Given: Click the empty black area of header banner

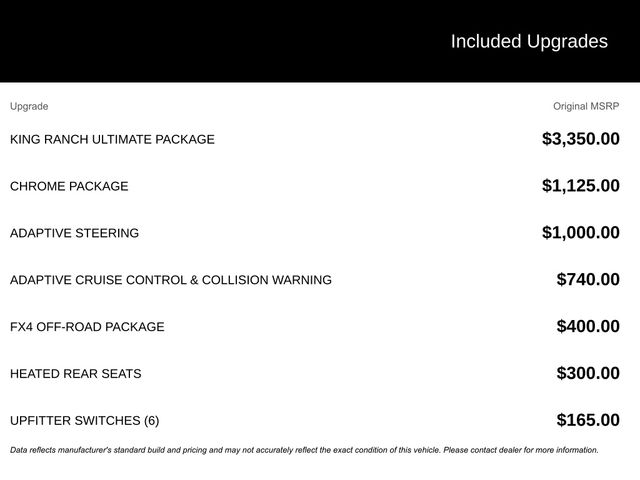Looking at the screenshot, I should 200,41.
